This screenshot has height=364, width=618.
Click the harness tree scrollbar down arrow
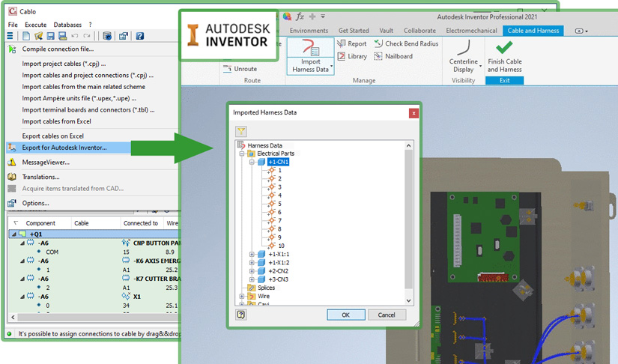click(408, 300)
